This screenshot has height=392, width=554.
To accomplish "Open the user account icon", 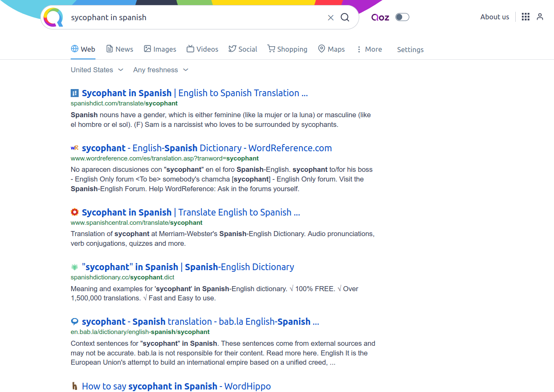I will [540, 17].
